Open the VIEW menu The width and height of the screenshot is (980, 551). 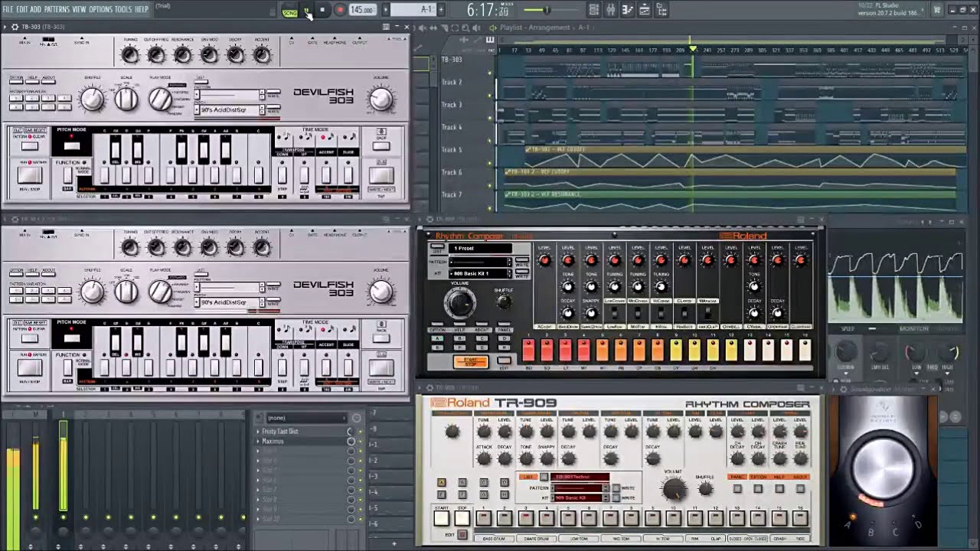79,9
